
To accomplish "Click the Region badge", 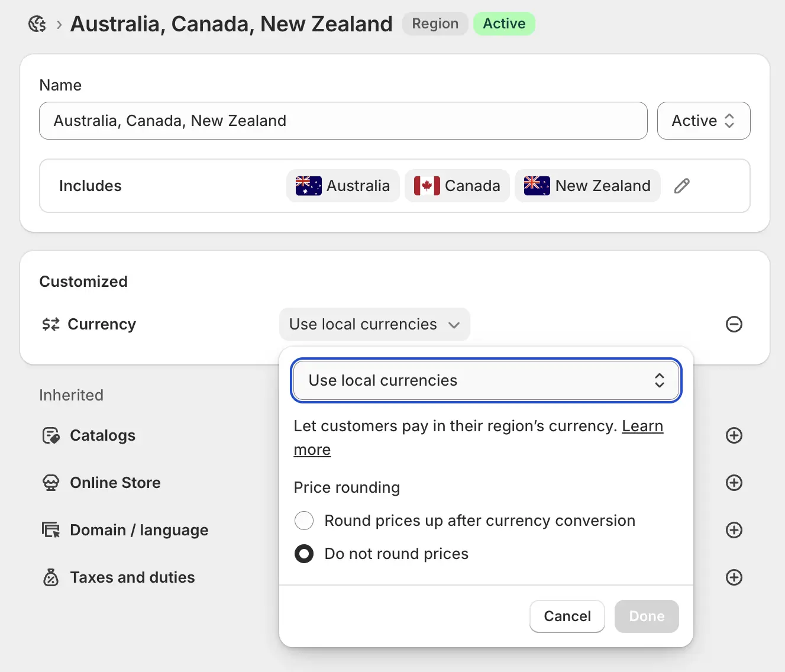I will (x=435, y=23).
